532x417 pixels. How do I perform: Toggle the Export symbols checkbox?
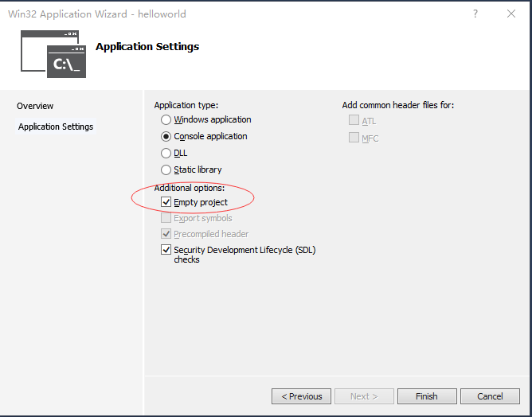(166, 218)
